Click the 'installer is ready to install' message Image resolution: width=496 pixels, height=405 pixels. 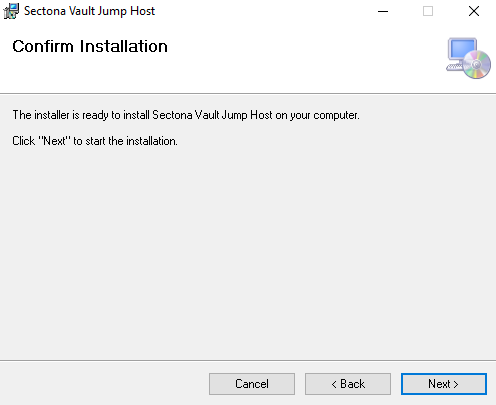[x=186, y=115]
